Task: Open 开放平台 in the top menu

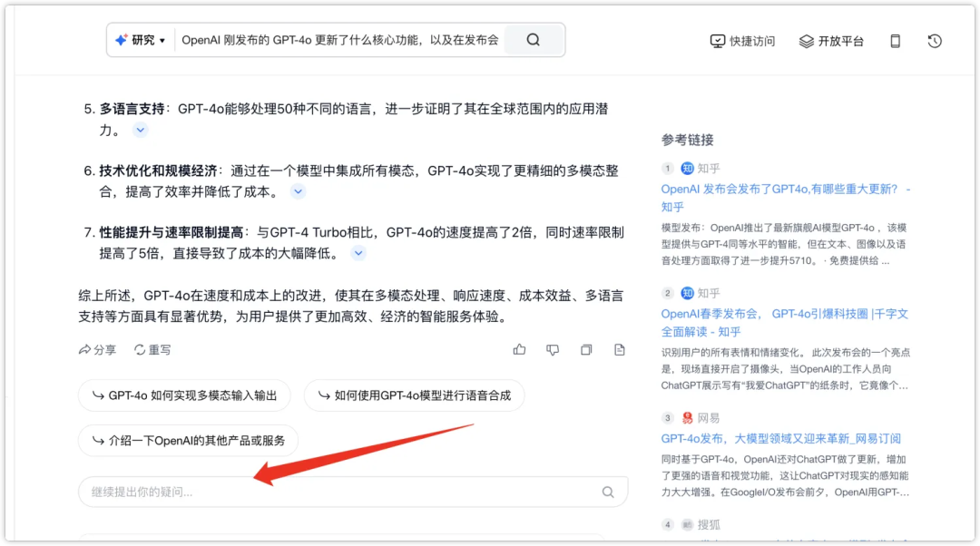Action: point(830,40)
